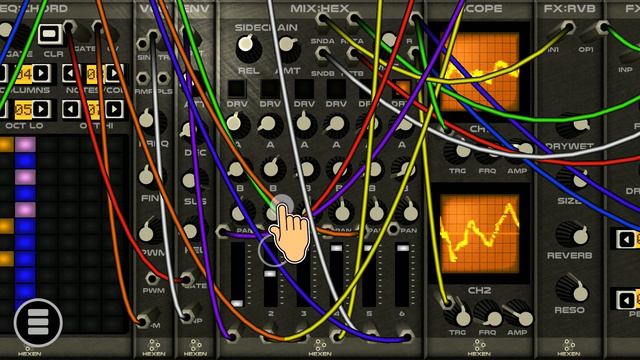Adjust the ENV DEC knob
This screenshot has height=360, width=640.
coord(190,131)
